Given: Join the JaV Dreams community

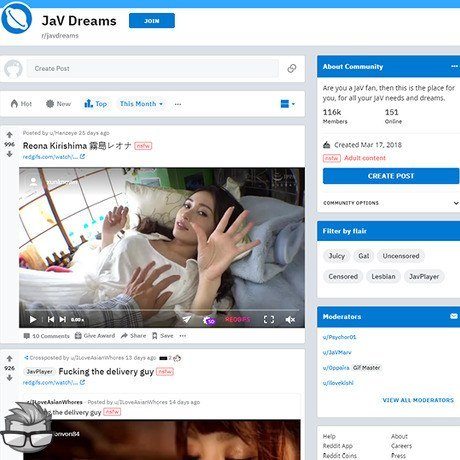Looking at the screenshot, I should pyautogui.click(x=152, y=21).
